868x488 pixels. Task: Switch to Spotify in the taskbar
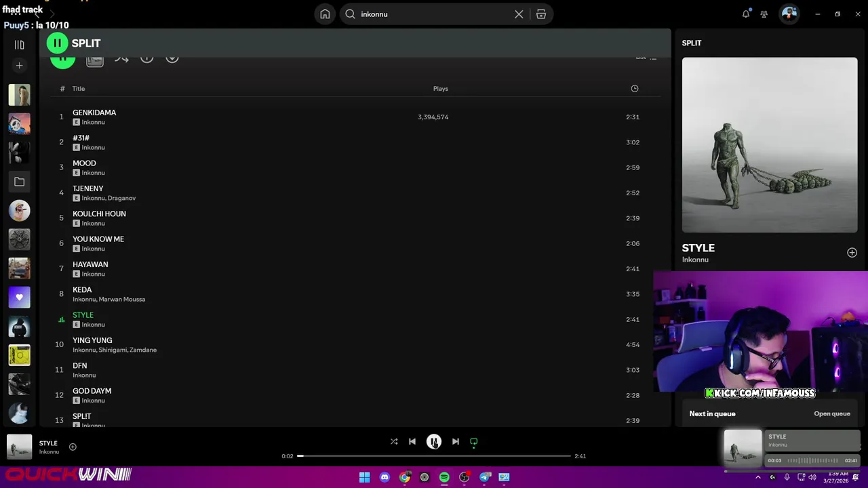(444, 477)
